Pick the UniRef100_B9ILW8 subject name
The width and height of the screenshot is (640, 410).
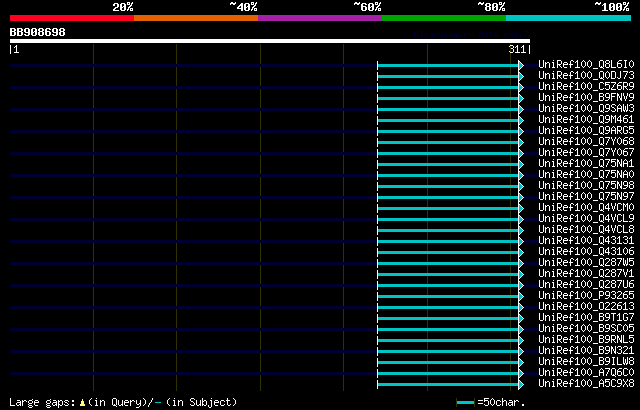click(586, 362)
